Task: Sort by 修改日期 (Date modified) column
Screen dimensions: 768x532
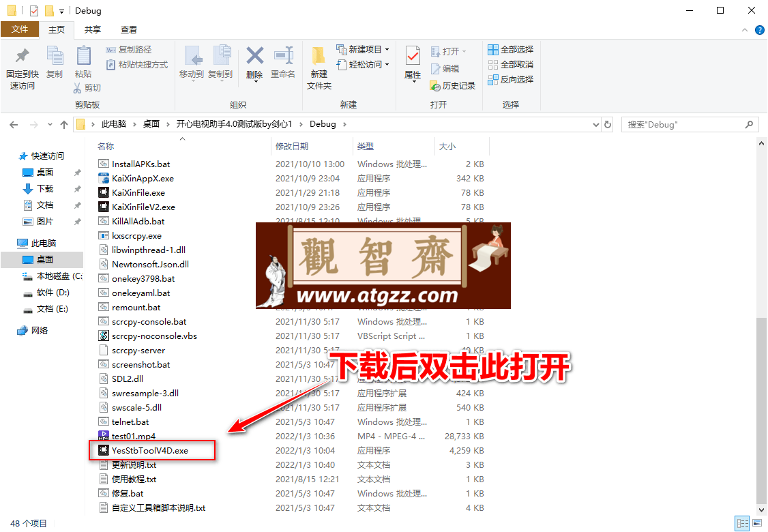Action: (x=292, y=147)
